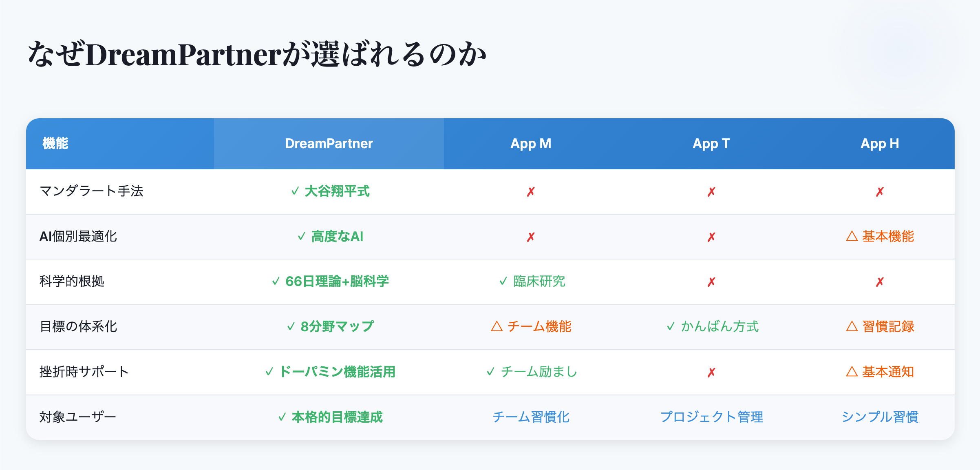The width and height of the screenshot is (980, 470).
Task: Click the green check かんばん方式 cell
Action: point(712,327)
